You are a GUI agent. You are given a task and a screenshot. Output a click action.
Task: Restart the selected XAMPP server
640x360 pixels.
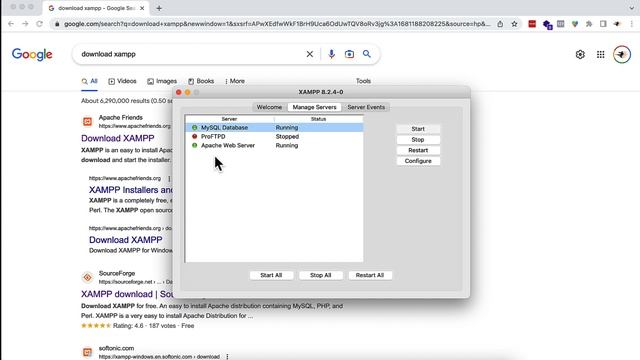[418, 150]
